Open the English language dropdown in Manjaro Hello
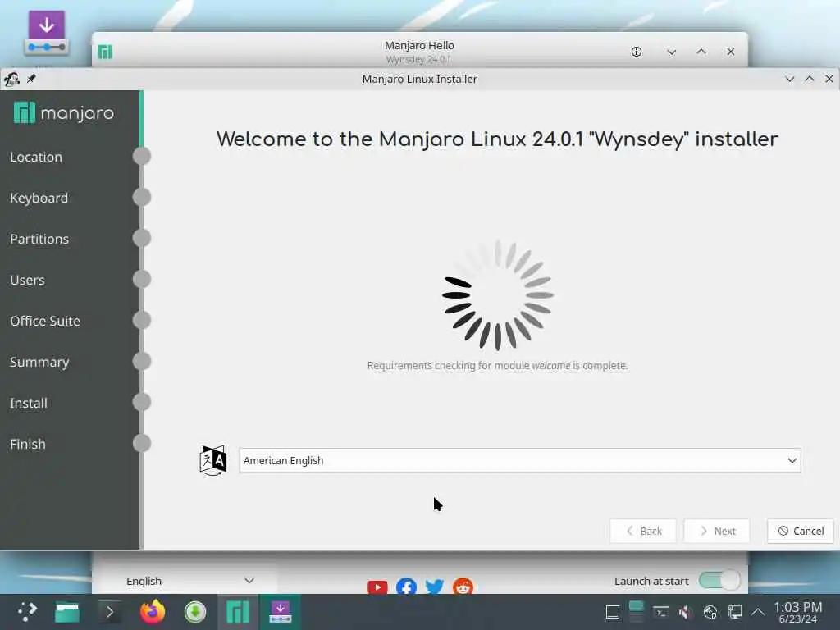Image resolution: width=840 pixels, height=630 pixels. (190, 581)
